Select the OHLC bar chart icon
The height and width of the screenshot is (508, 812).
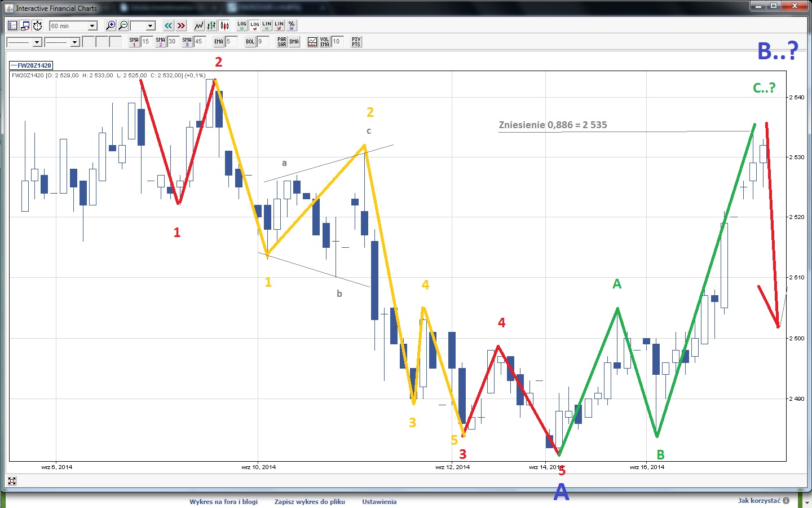pyautogui.click(x=211, y=25)
